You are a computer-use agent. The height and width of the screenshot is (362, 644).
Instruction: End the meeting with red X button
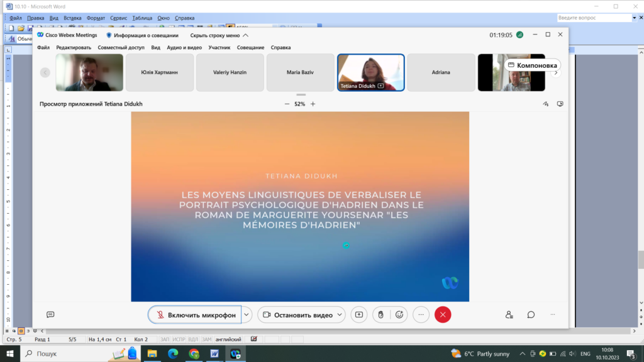tap(443, 315)
